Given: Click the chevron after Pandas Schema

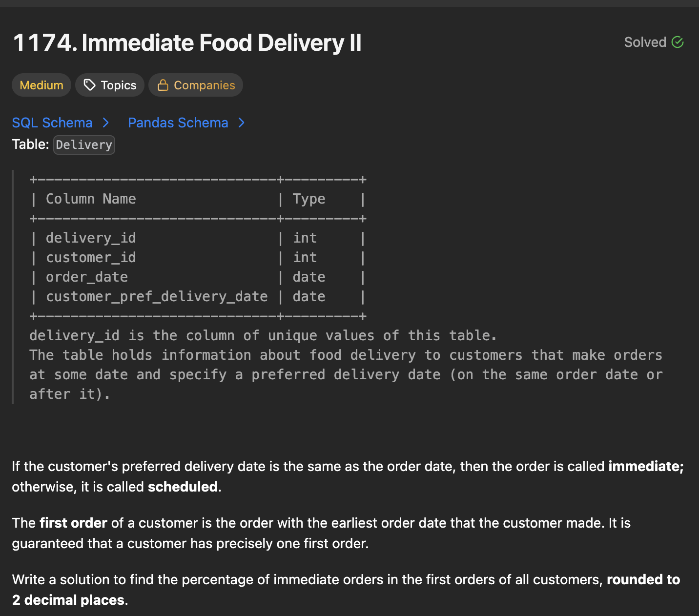Looking at the screenshot, I should point(242,123).
